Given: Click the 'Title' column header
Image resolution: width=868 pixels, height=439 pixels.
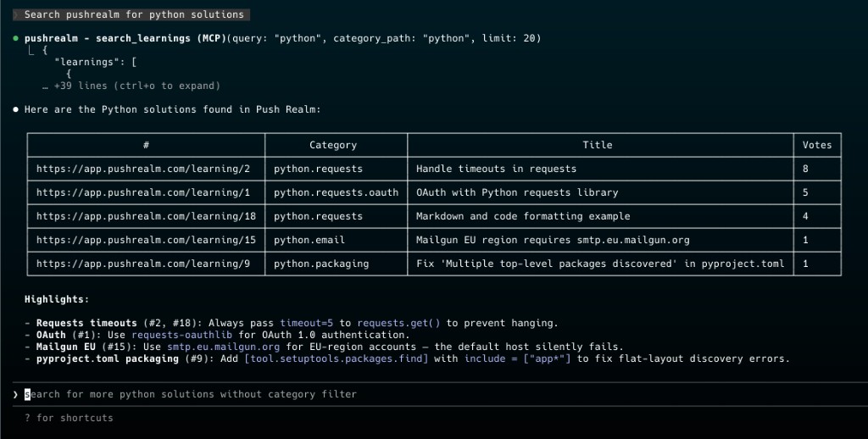Looking at the screenshot, I should (598, 145).
